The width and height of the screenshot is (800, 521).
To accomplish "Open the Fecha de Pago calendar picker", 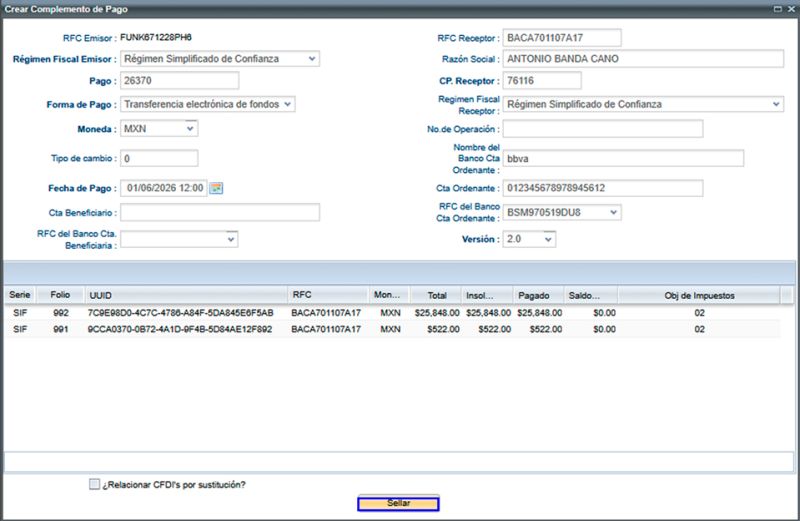I will point(216,188).
